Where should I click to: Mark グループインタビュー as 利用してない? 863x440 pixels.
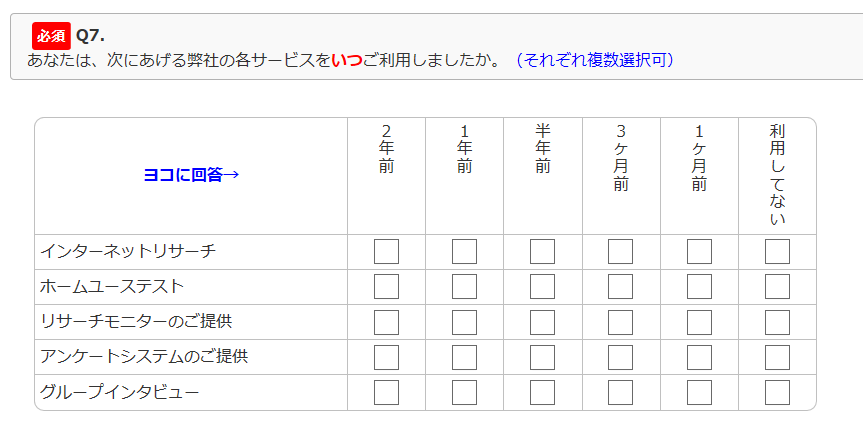(x=777, y=392)
